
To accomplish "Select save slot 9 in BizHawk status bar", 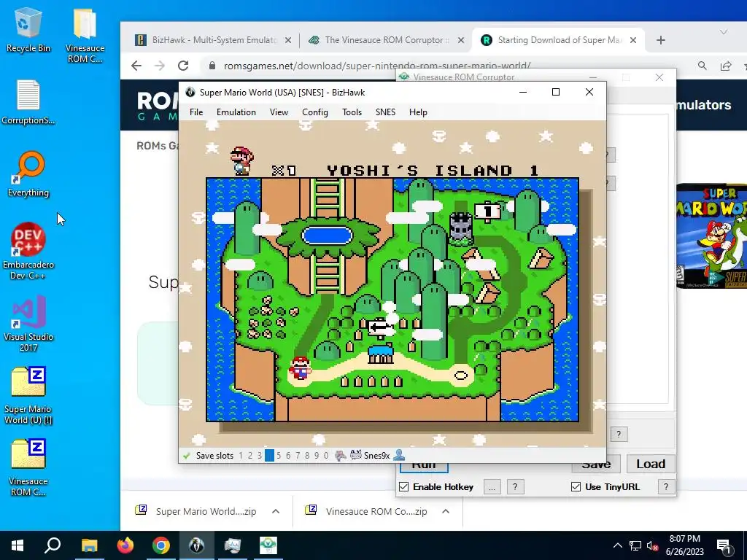I will tap(317, 456).
